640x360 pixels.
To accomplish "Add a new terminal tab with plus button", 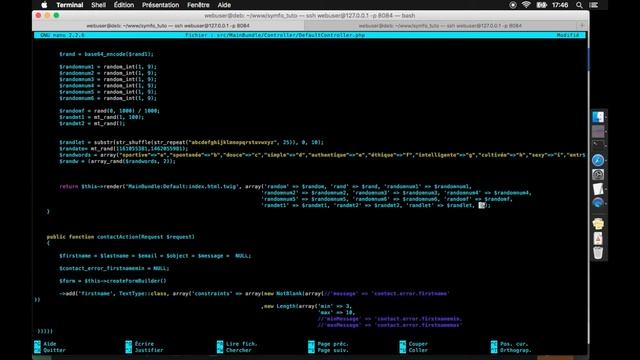I will pos(582,25).
